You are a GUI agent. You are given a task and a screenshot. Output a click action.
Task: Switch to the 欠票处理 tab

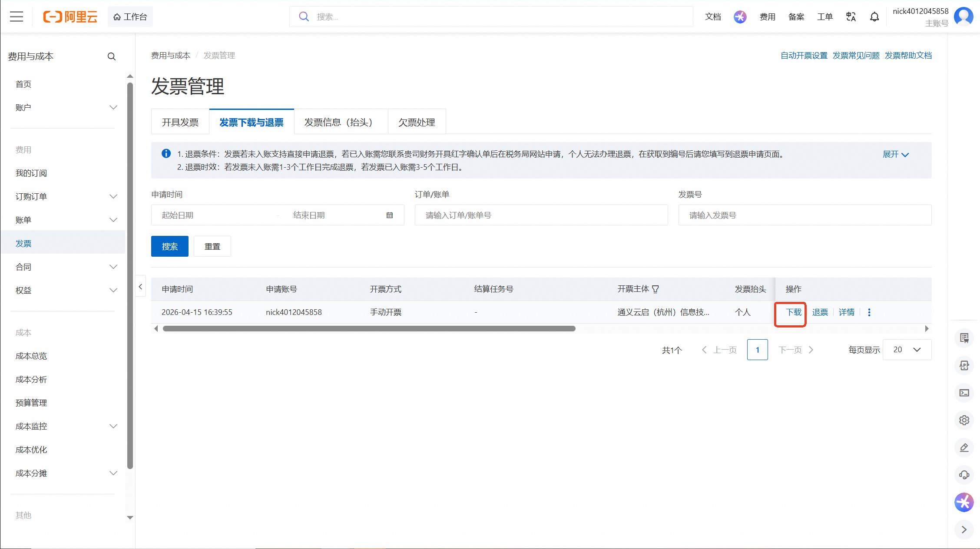[x=417, y=122]
